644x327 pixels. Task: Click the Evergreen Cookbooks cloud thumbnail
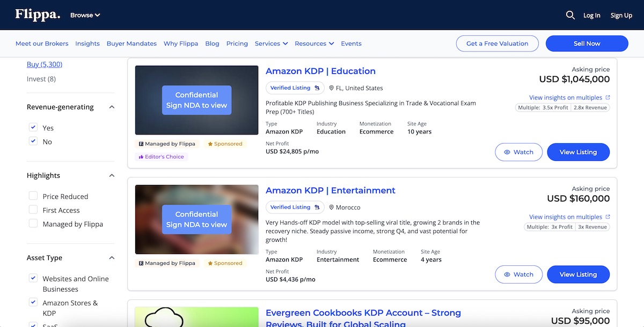click(x=197, y=317)
